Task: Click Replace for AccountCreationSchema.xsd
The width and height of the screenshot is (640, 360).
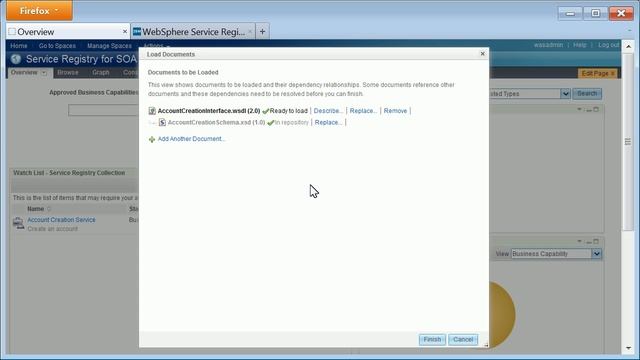Action: point(328,122)
